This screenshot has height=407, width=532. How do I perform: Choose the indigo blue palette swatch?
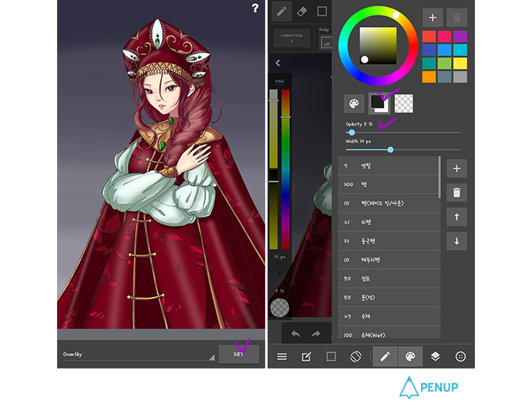429,50
